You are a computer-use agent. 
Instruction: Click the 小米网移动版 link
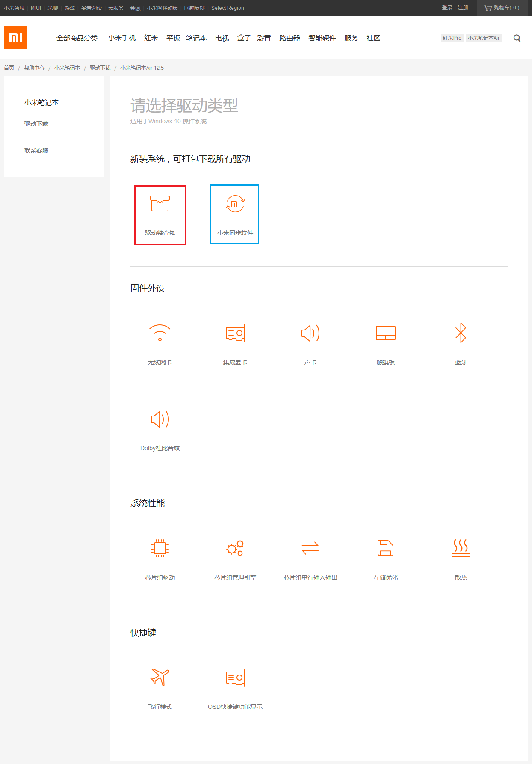(x=162, y=8)
